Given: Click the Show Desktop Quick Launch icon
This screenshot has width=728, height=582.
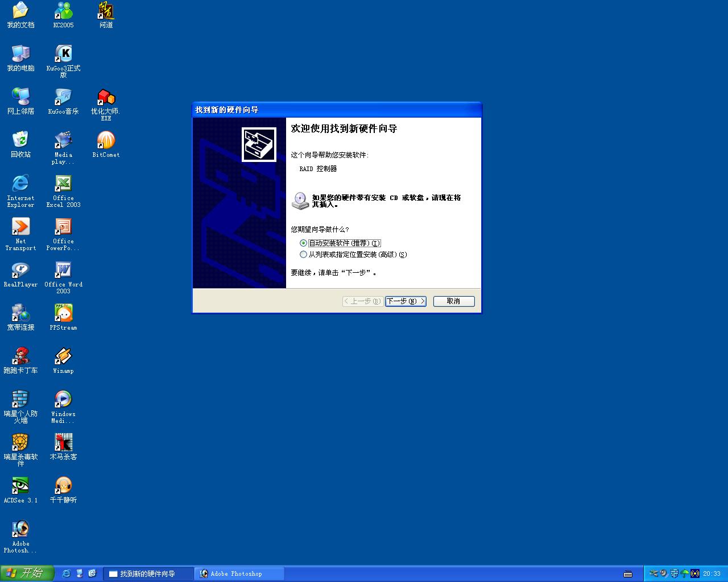Looking at the screenshot, I should click(x=80, y=573).
